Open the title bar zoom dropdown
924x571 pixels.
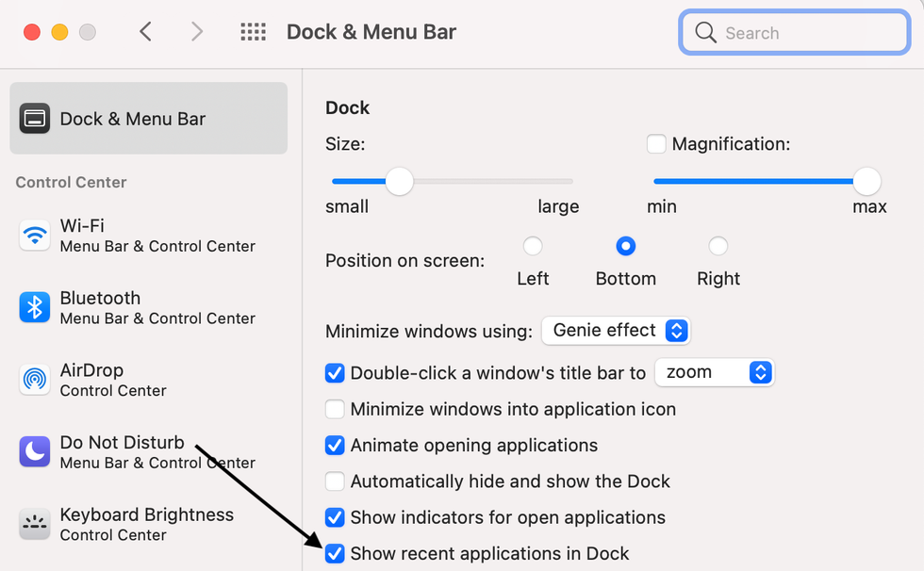tap(714, 372)
